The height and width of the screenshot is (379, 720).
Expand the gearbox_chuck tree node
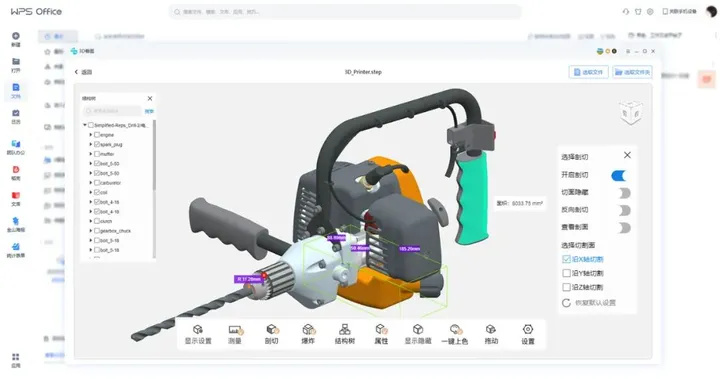click(x=90, y=231)
